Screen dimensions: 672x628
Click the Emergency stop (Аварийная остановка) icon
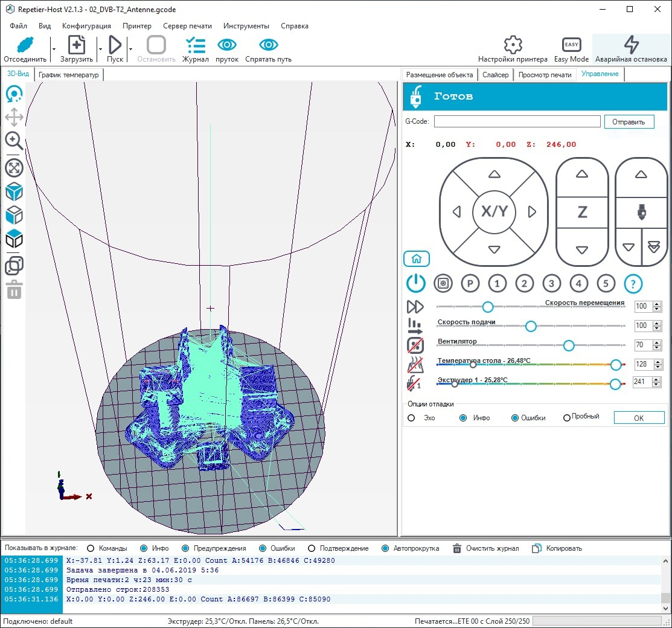coord(631,45)
